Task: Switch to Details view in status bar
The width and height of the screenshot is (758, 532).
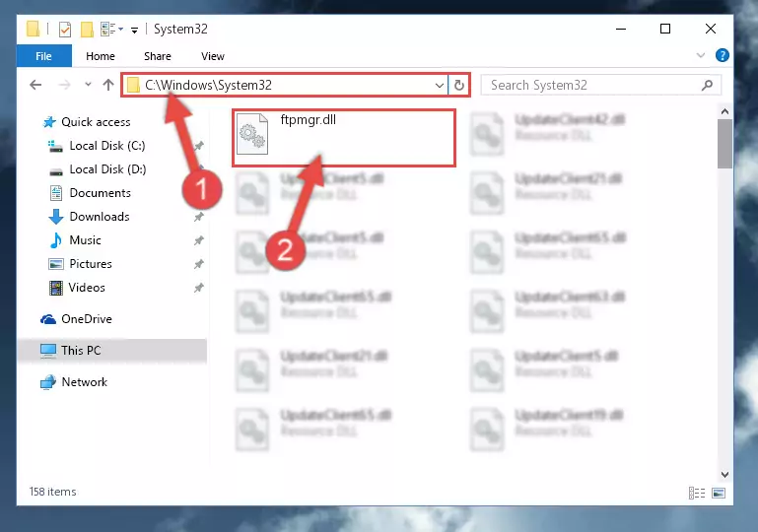Action: click(697, 493)
